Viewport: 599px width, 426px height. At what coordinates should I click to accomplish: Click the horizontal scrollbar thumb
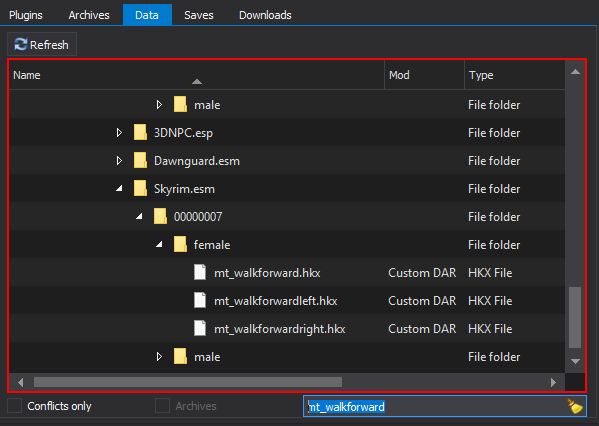click(x=188, y=382)
